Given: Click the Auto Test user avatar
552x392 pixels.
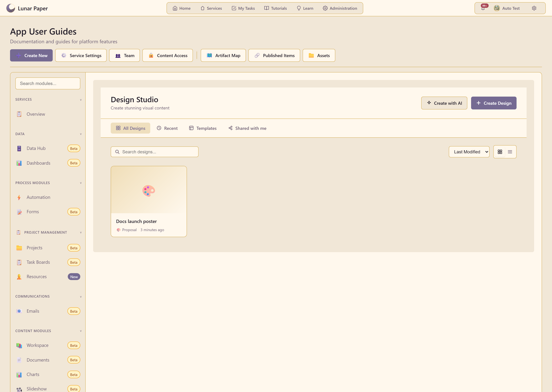Looking at the screenshot, I should [496, 8].
